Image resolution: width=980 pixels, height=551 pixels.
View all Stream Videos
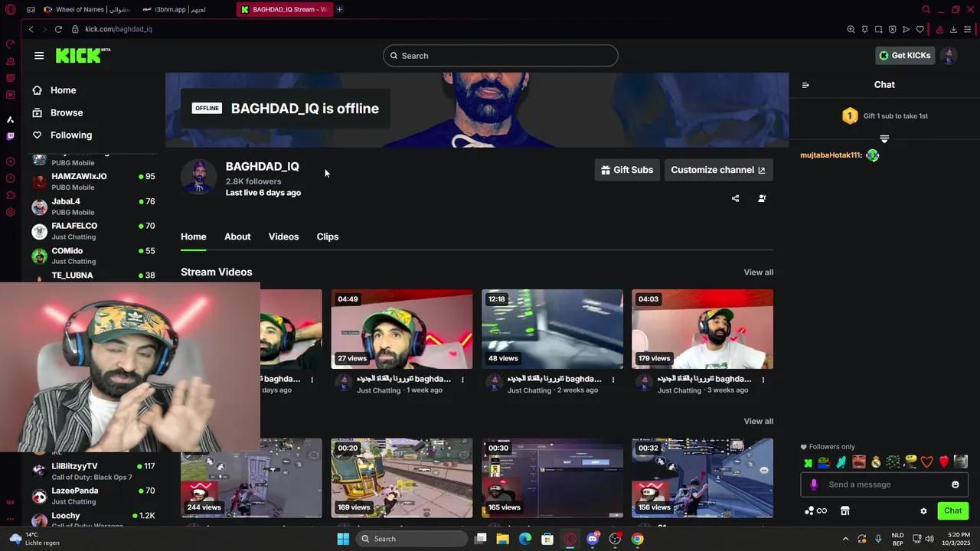(758, 272)
